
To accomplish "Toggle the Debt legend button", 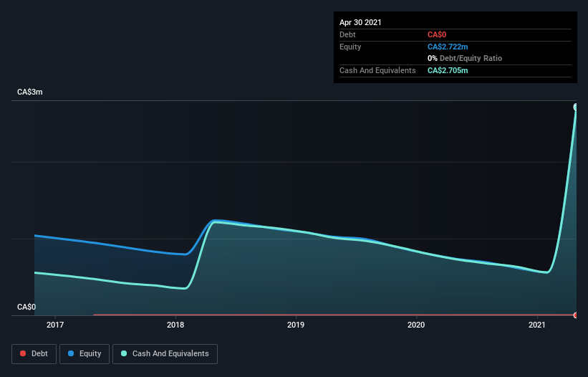I will 34,354.
